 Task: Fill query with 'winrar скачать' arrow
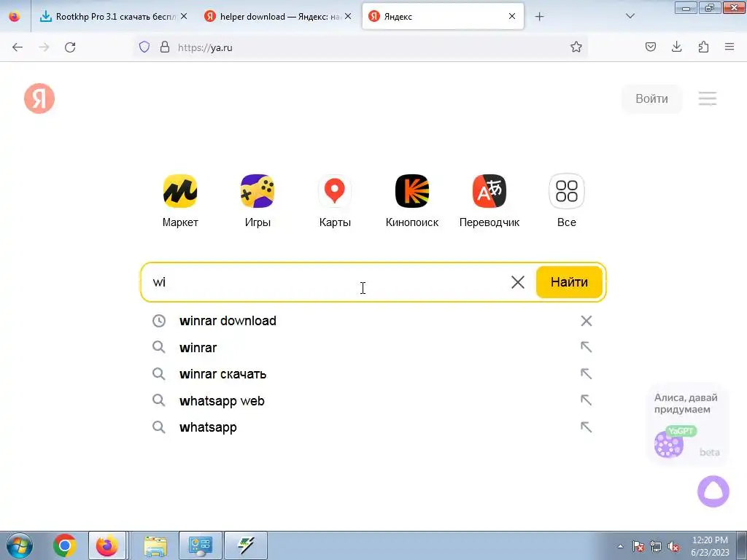click(587, 374)
